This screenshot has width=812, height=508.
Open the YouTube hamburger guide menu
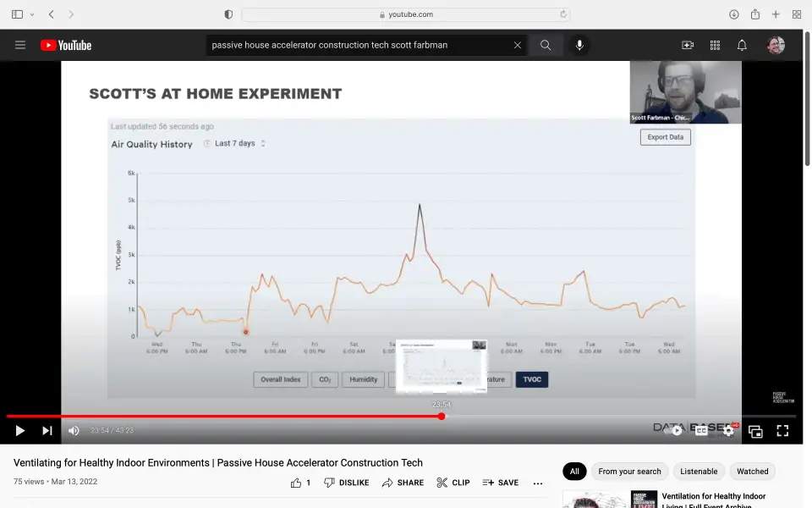20,45
